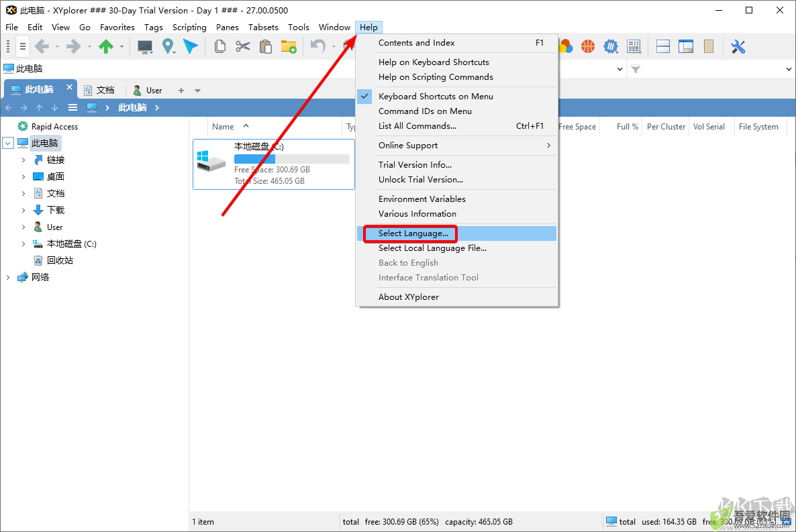
Task: Close the 此电脑 tab
Action: [70, 87]
